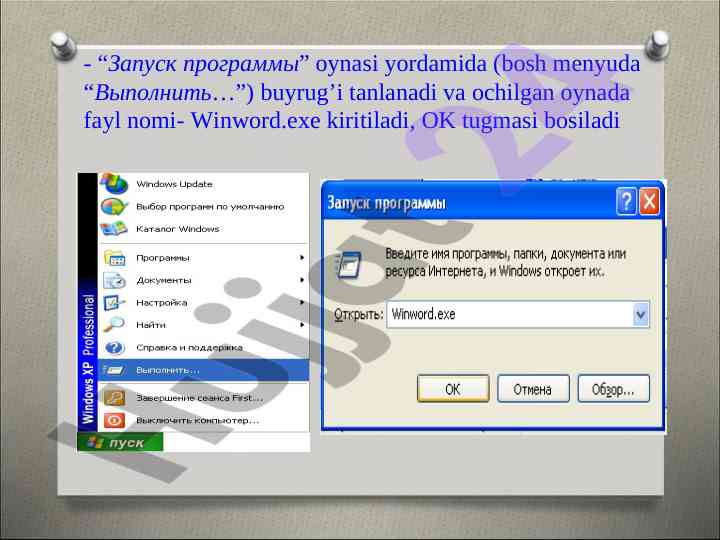Click the Завершение сеанса key icon
The height and width of the screenshot is (540, 720).
pos(114,398)
